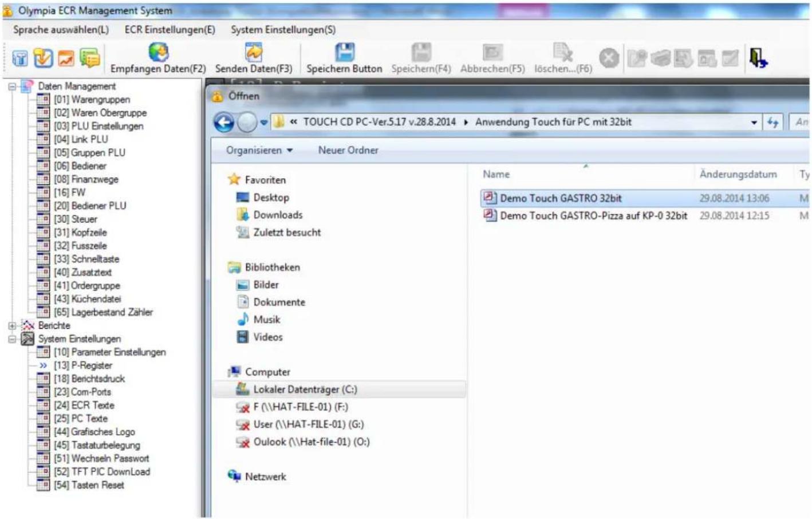This screenshot has width=812, height=519.
Task: Click the refresh button beside address bar
Action: tap(772, 122)
